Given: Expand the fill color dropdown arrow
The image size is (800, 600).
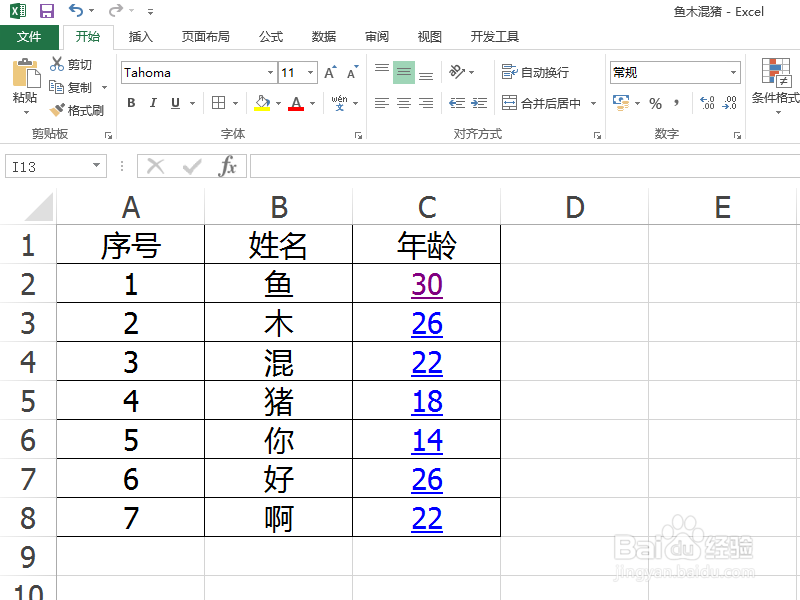Looking at the screenshot, I should [278, 103].
